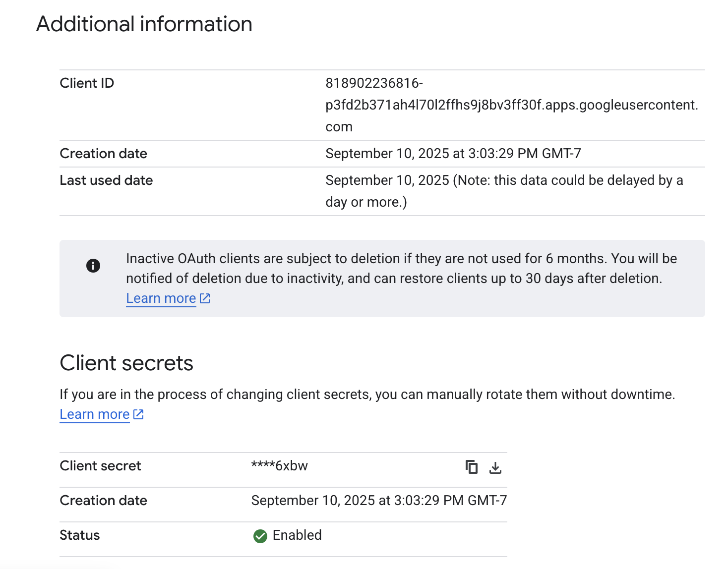Viewport: 728px width, 569px height.
Task: Click the Additional information heading
Action: tap(144, 24)
